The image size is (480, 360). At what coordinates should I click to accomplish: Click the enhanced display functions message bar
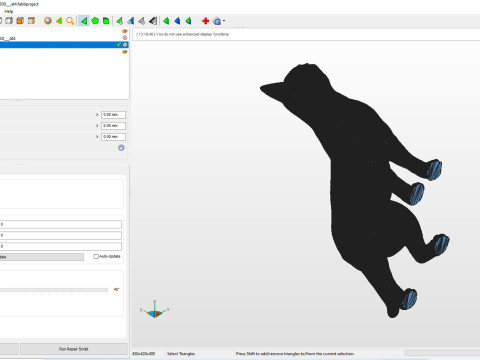point(306,34)
